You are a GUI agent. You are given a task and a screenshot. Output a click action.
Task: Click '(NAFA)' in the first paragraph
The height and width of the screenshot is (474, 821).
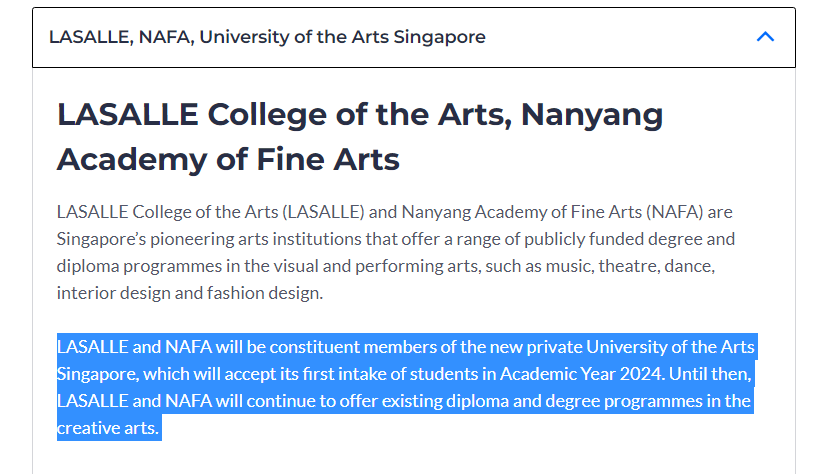pyautogui.click(x=674, y=212)
